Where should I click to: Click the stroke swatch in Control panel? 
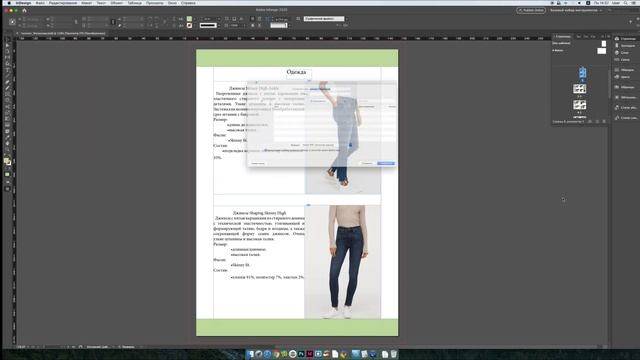[x=189, y=25]
